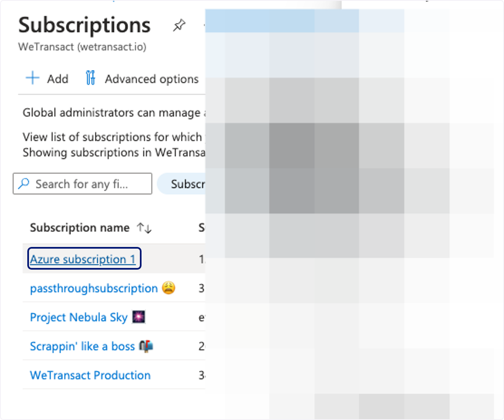The width and height of the screenshot is (504, 420).
Task: Sort by Subscription name column header
Action: click(x=80, y=228)
